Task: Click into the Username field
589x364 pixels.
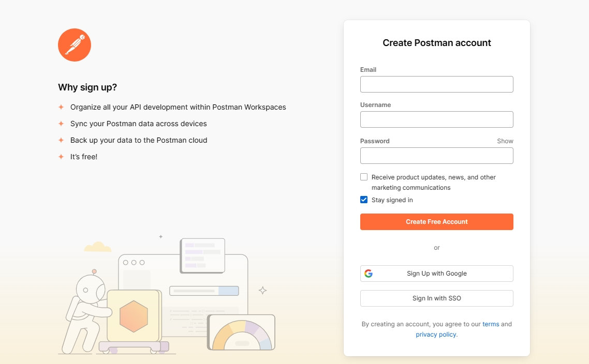Action: (x=436, y=119)
